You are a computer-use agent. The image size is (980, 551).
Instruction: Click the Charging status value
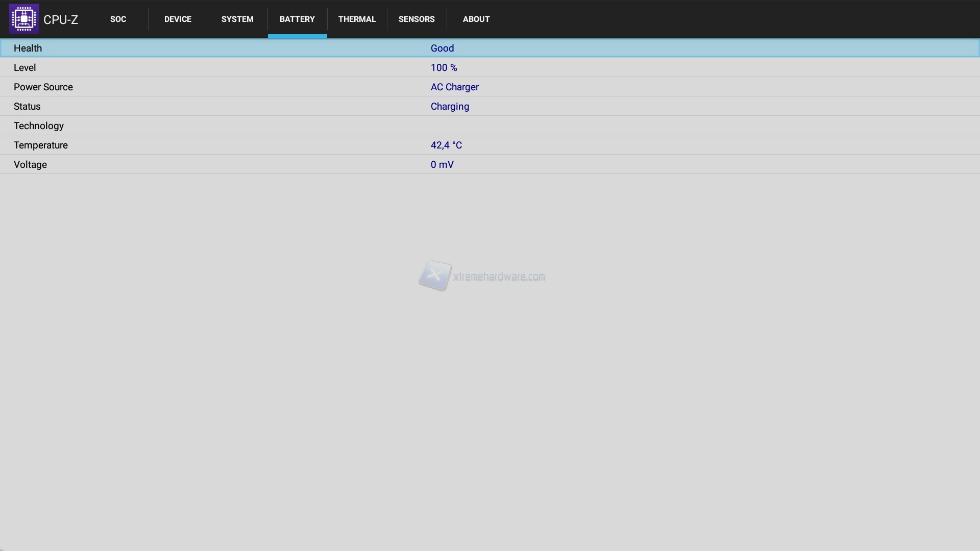pyautogui.click(x=450, y=106)
